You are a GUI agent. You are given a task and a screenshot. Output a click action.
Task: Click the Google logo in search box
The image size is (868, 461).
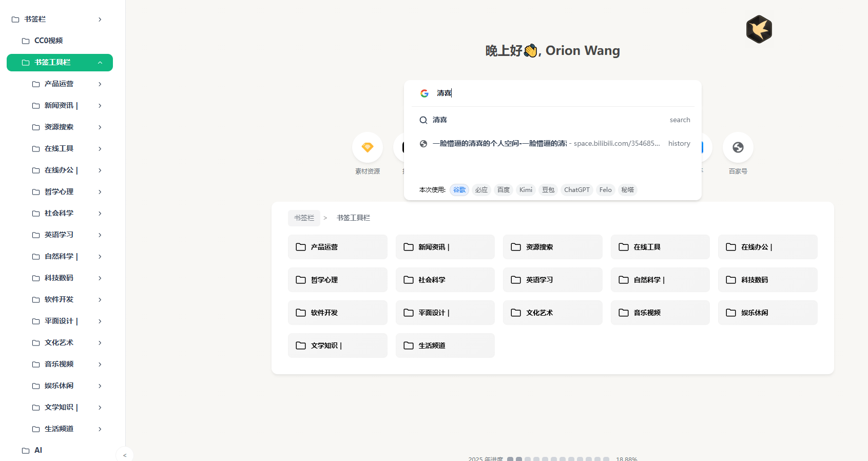425,93
